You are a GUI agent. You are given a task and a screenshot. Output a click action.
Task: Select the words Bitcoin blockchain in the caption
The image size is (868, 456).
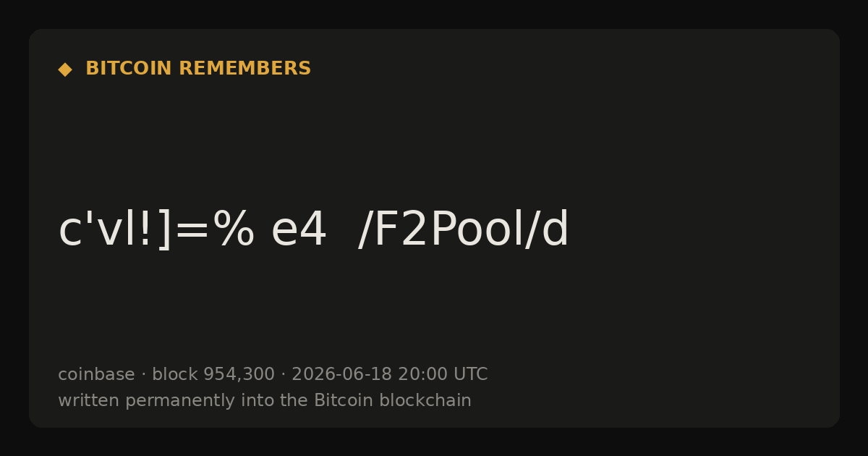pos(393,400)
